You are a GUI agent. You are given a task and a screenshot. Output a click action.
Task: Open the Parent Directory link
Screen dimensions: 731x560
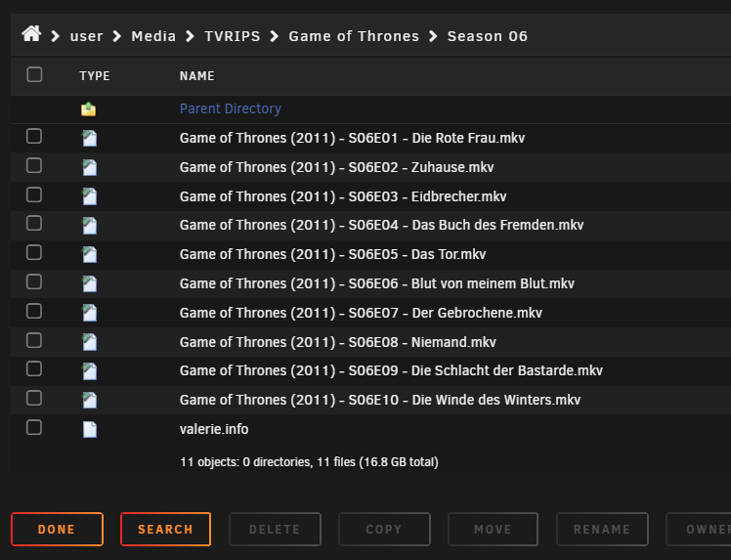click(231, 108)
